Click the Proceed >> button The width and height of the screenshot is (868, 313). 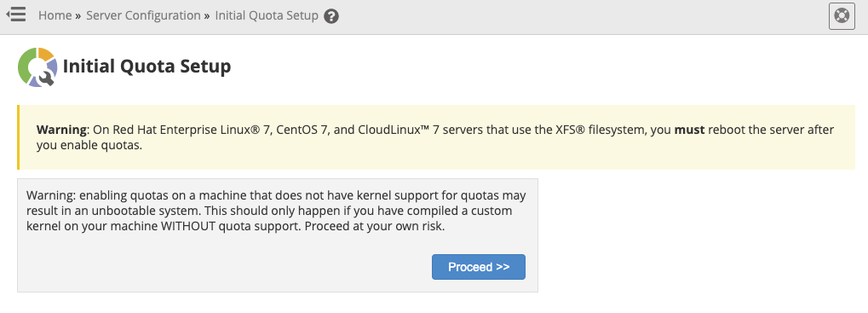(478, 267)
